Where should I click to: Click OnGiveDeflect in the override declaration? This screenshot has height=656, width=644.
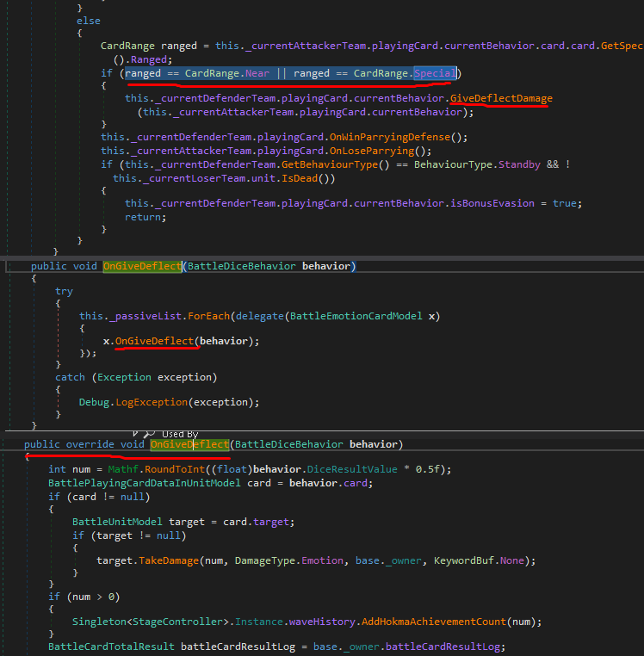(x=189, y=444)
